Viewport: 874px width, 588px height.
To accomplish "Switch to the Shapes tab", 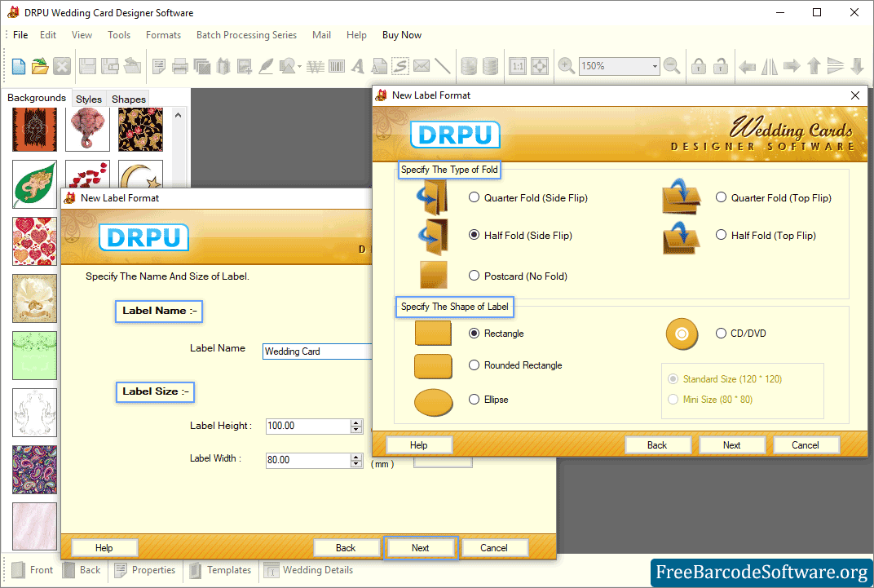I will click(x=128, y=99).
